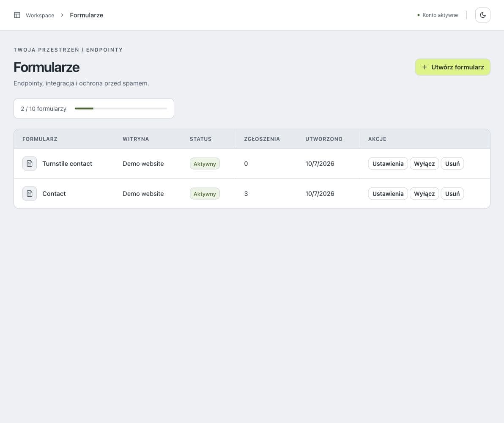Click the page subtitle about spam protection

[81, 83]
